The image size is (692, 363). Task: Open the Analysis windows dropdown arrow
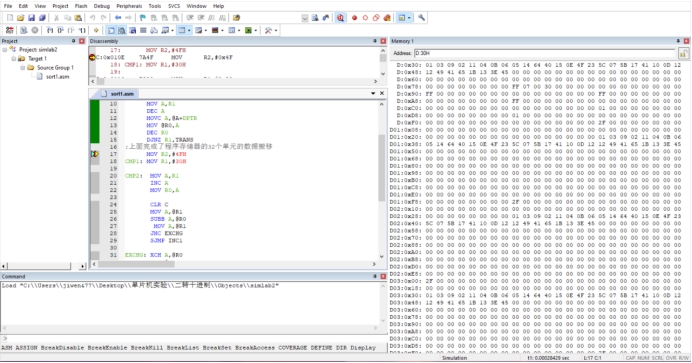pyautogui.click(x=222, y=30)
